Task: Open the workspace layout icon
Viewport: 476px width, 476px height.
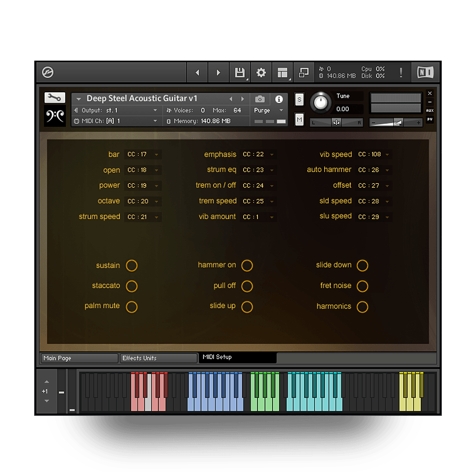Action: 282,73
